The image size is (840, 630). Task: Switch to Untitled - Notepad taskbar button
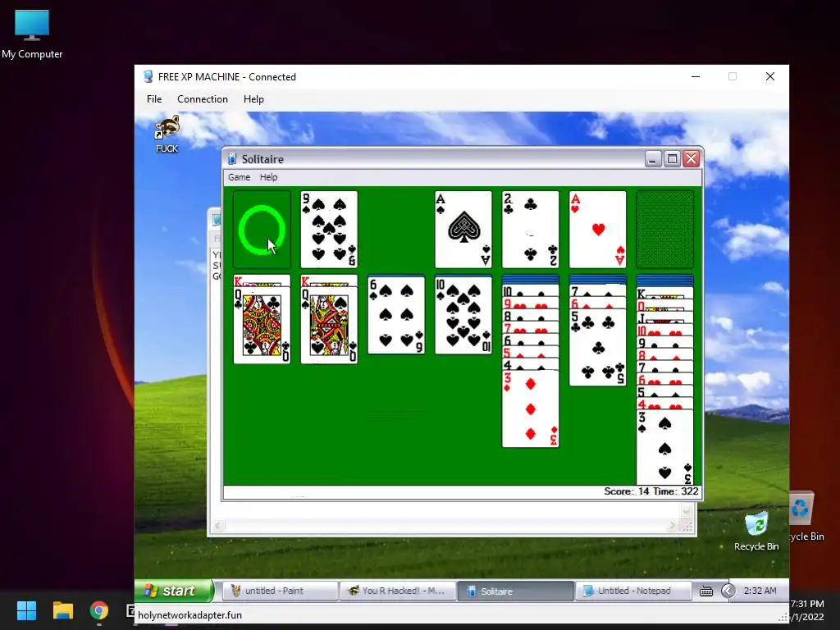point(632,591)
